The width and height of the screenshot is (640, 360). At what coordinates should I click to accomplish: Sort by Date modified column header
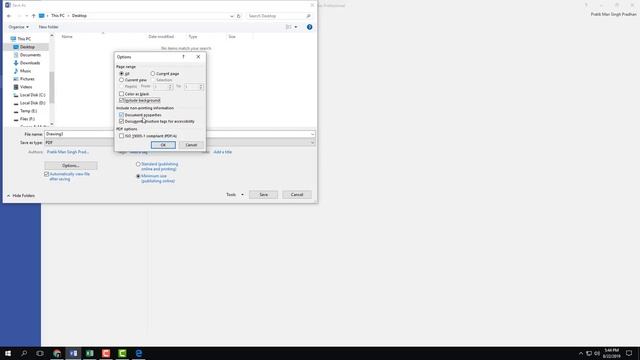(161, 37)
